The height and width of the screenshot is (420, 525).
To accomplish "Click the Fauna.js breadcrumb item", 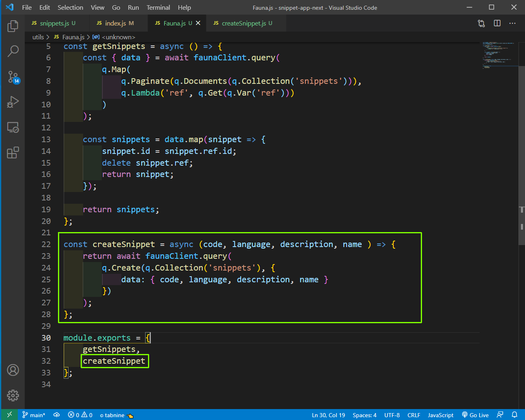I will click(x=69, y=37).
